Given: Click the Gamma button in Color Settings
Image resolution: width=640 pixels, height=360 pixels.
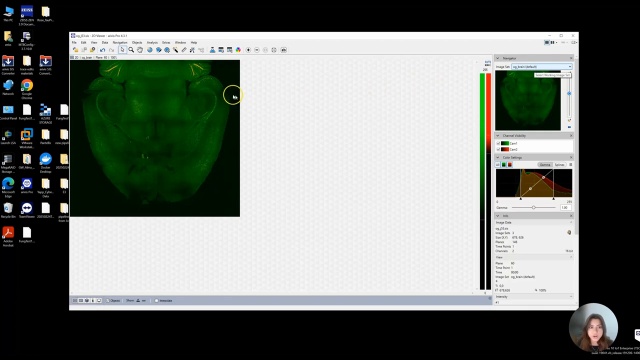Looking at the screenshot, I should [545, 164].
